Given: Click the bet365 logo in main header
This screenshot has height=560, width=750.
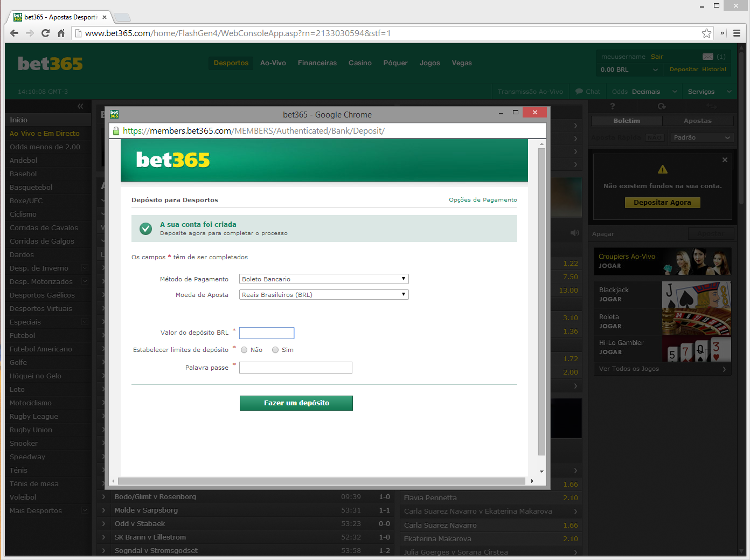Looking at the screenshot, I should (50, 64).
